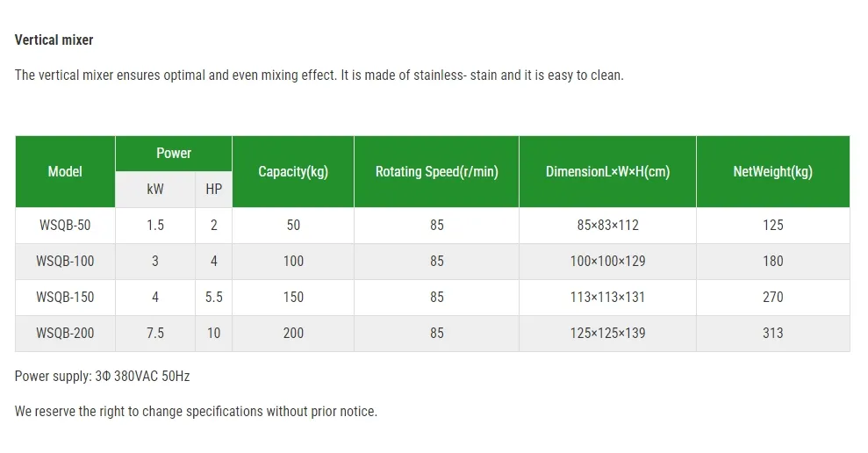Click the Model column header

65,172
